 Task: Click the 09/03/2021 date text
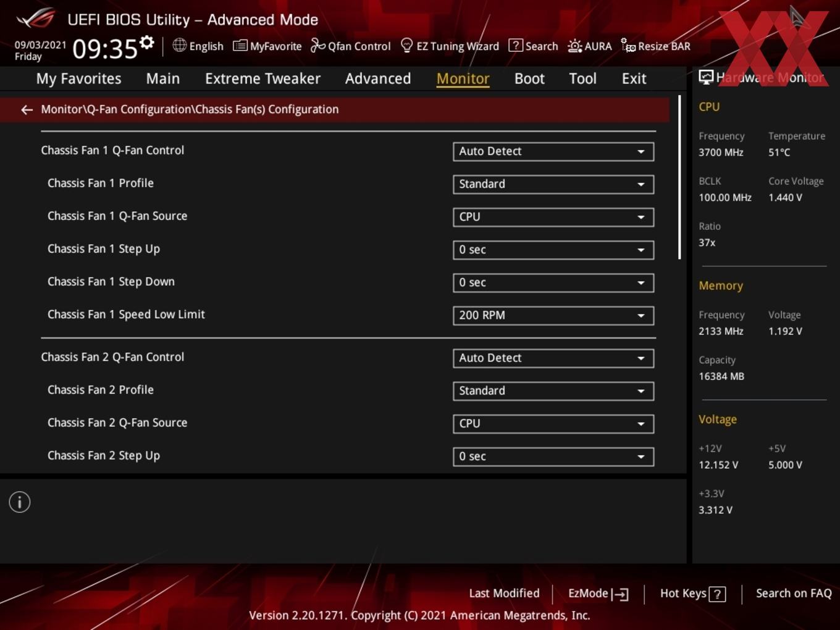coord(40,44)
